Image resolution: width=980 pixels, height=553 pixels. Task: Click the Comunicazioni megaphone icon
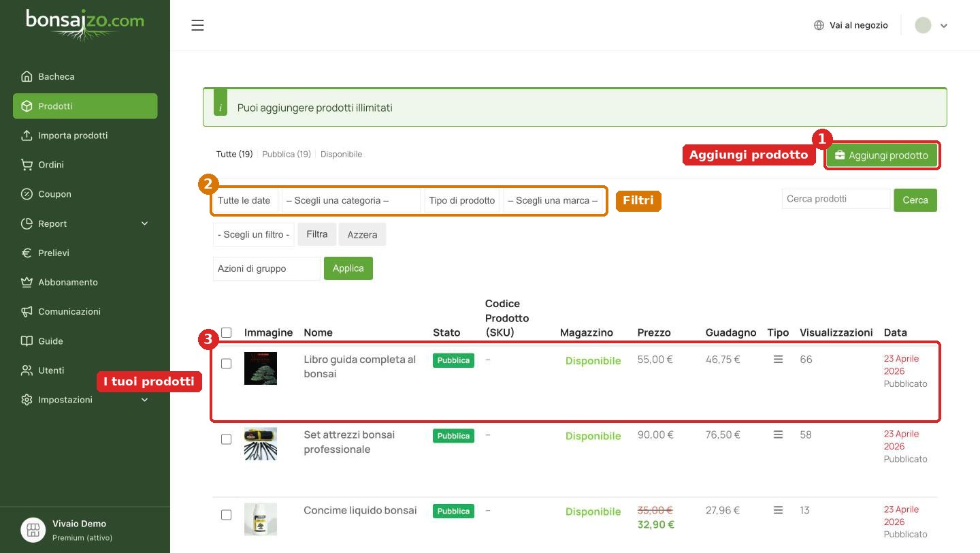pyautogui.click(x=27, y=311)
